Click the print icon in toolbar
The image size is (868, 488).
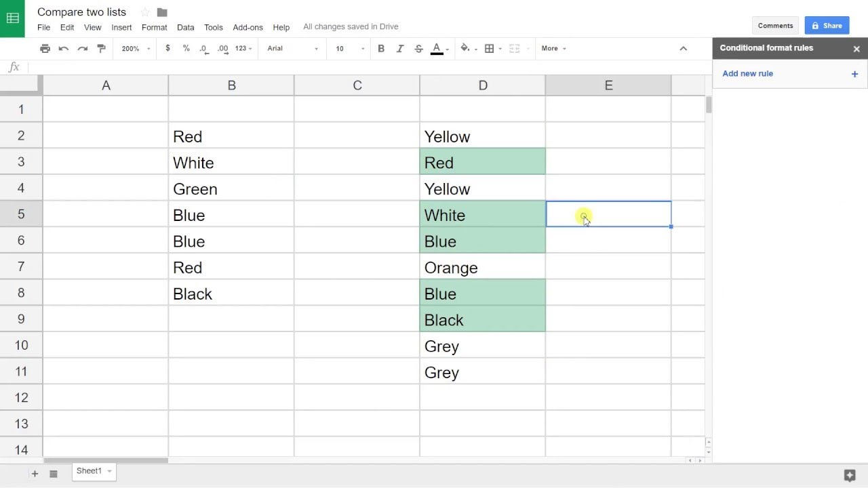(x=45, y=48)
